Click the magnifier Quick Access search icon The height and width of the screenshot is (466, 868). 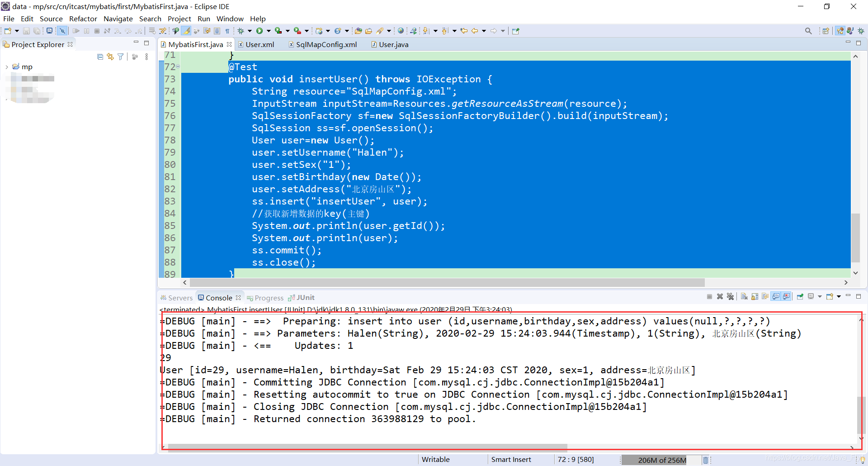[808, 31]
